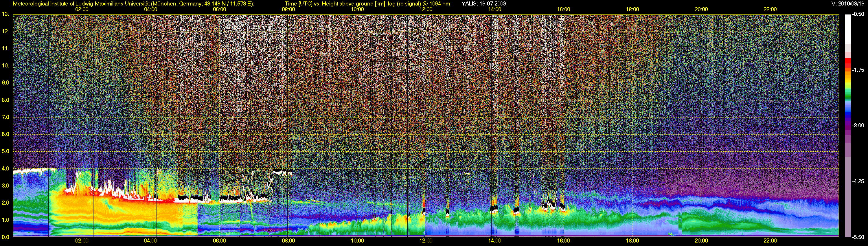Click the 08:00 label on the bottom time axis
The height and width of the screenshot is (246, 868).
pyautogui.click(x=288, y=241)
